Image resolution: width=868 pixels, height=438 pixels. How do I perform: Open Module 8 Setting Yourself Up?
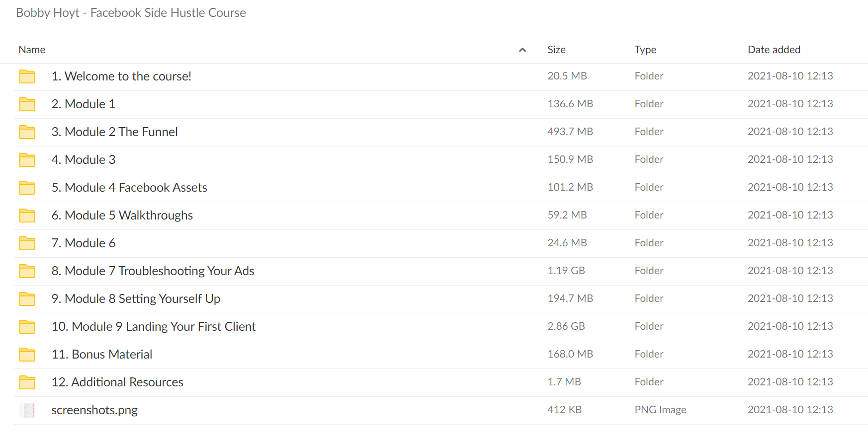pyautogui.click(x=136, y=299)
